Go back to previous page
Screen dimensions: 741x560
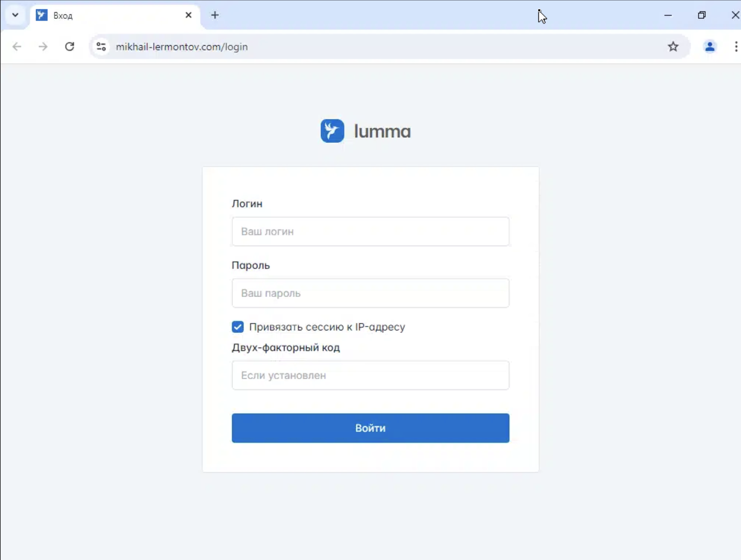(x=17, y=46)
